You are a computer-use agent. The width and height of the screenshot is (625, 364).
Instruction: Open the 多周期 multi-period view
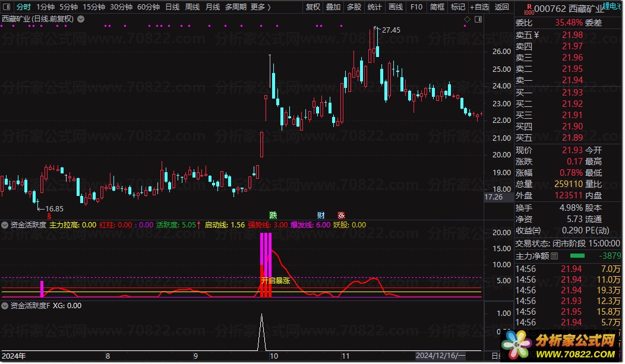pyautogui.click(x=236, y=7)
